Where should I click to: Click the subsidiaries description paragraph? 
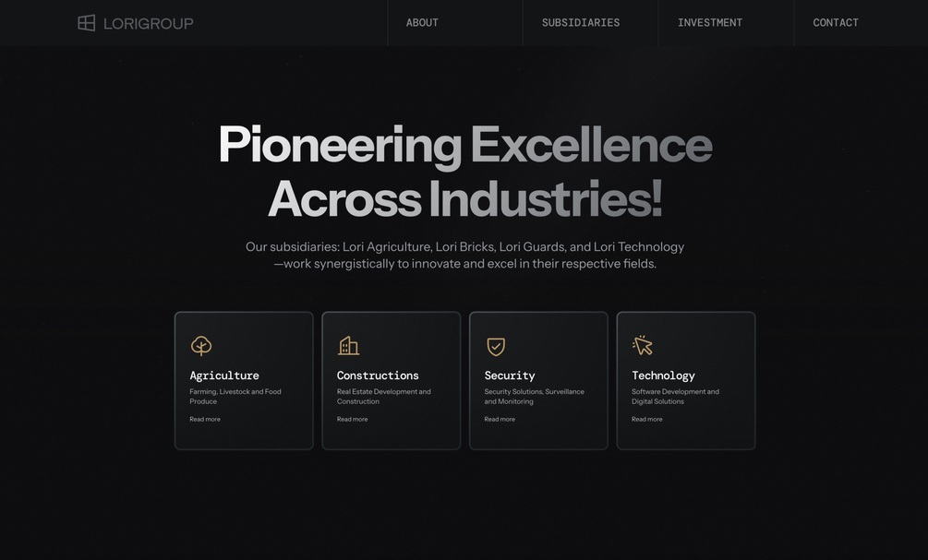465,255
